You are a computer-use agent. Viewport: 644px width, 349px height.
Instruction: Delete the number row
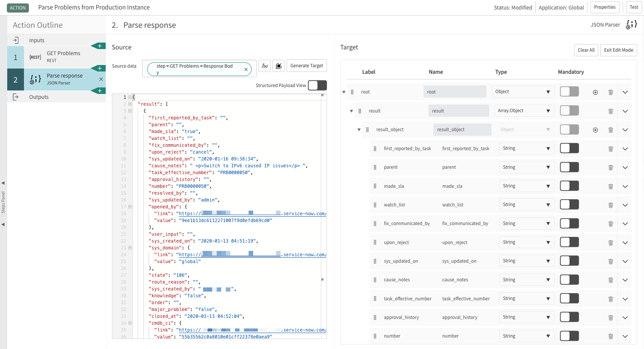point(611,336)
